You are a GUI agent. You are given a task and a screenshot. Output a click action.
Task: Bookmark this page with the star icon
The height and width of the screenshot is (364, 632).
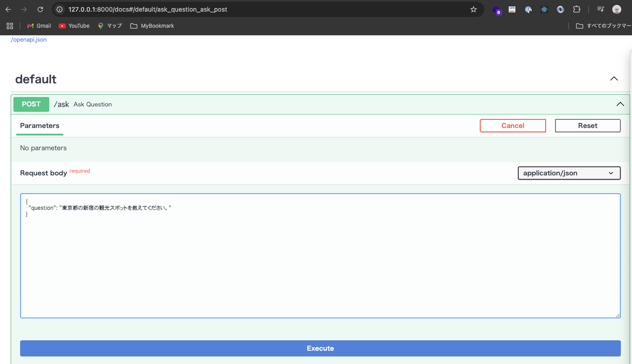[x=474, y=9]
